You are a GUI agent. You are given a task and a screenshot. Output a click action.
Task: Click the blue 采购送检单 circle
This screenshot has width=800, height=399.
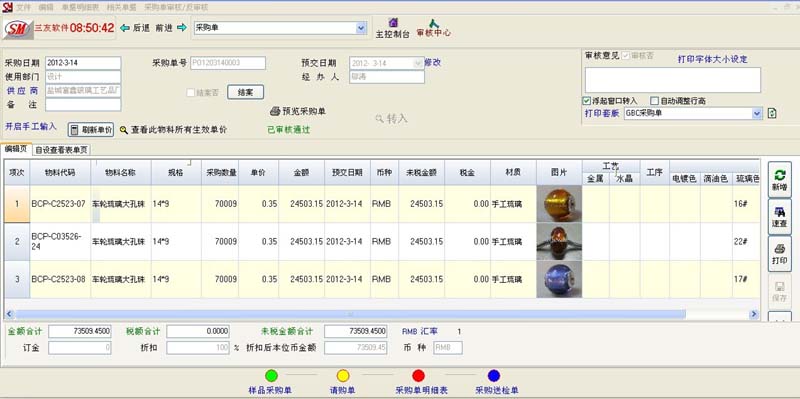pyautogui.click(x=493, y=376)
